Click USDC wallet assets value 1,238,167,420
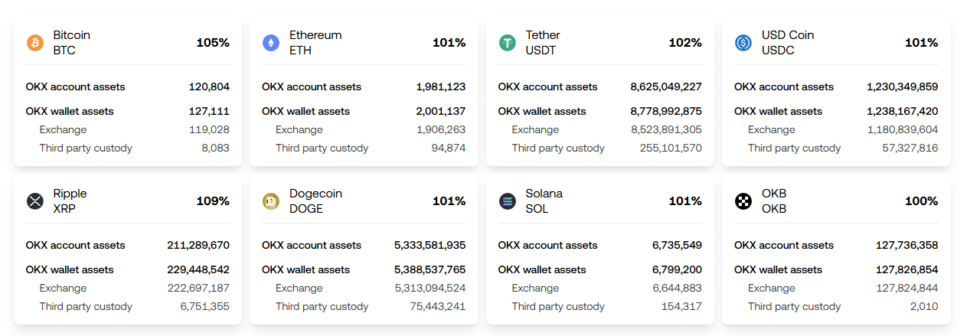This screenshot has width=980, height=336. (903, 112)
